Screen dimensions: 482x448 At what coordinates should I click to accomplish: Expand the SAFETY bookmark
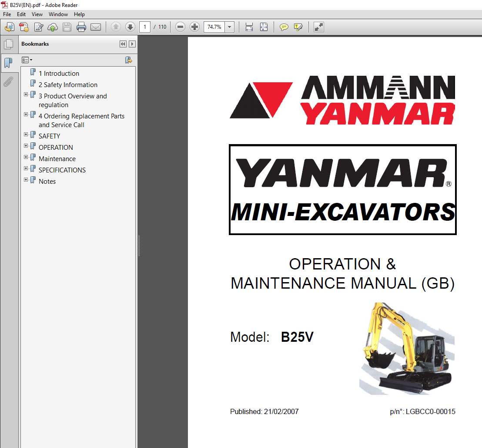[x=26, y=135]
